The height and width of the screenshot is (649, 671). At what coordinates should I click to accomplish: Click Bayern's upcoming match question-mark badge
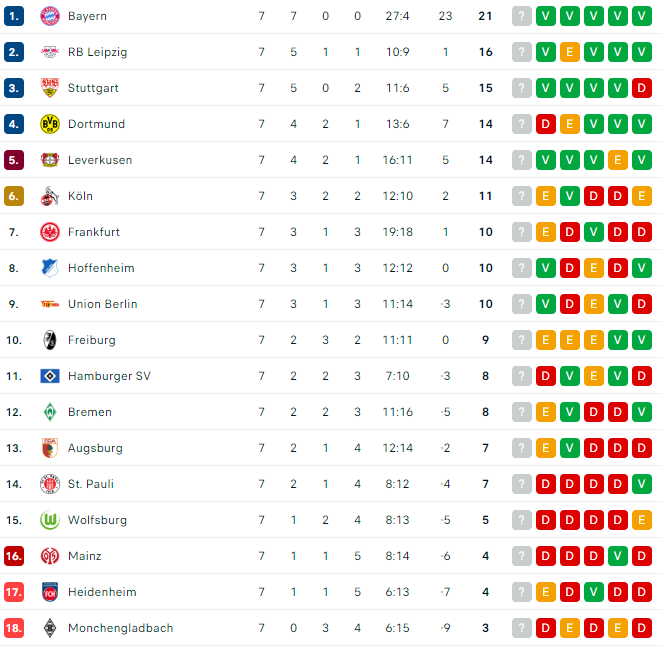(x=522, y=16)
